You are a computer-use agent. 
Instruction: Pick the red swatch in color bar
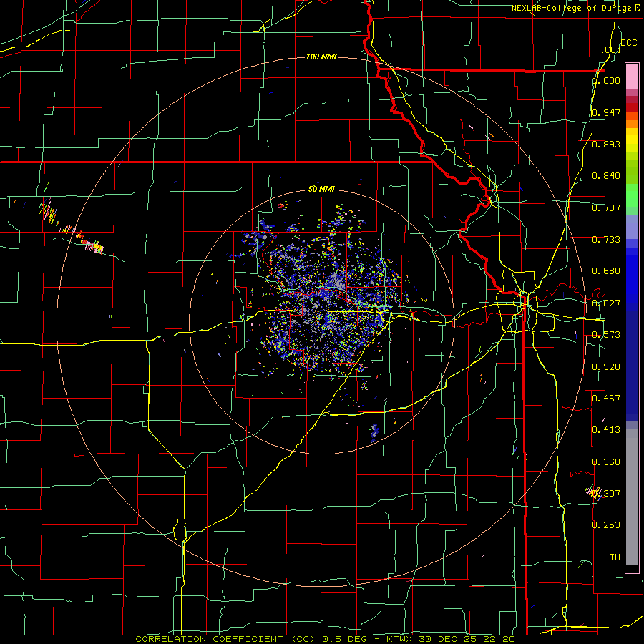pos(632,107)
